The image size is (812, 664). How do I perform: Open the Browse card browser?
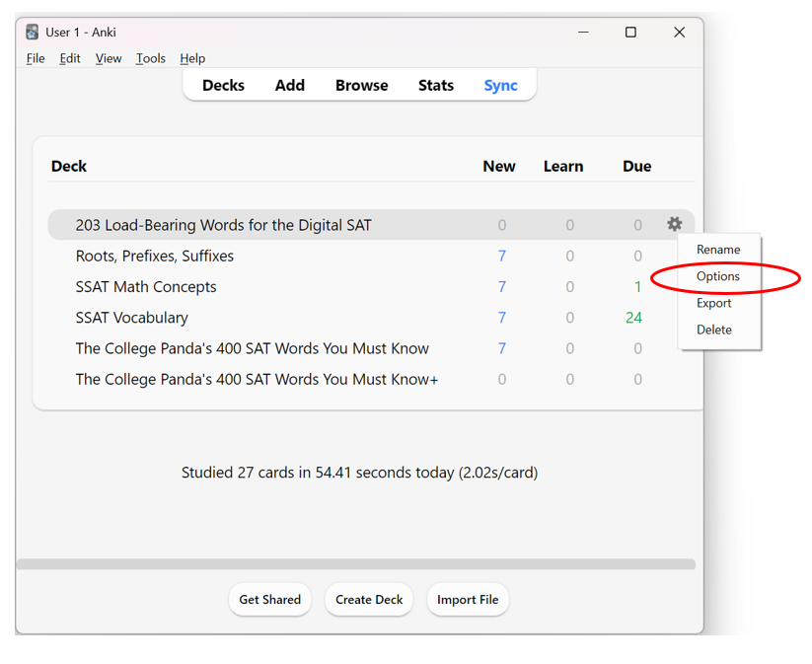[361, 86]
